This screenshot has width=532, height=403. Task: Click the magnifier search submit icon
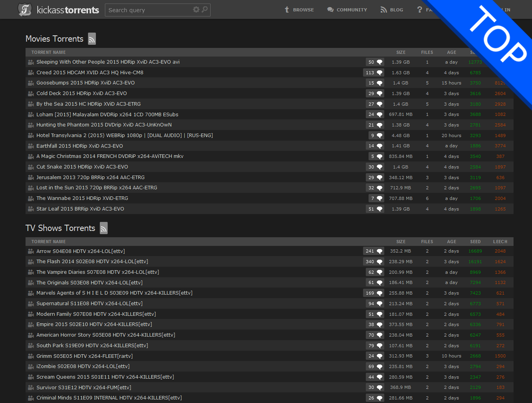205,9
